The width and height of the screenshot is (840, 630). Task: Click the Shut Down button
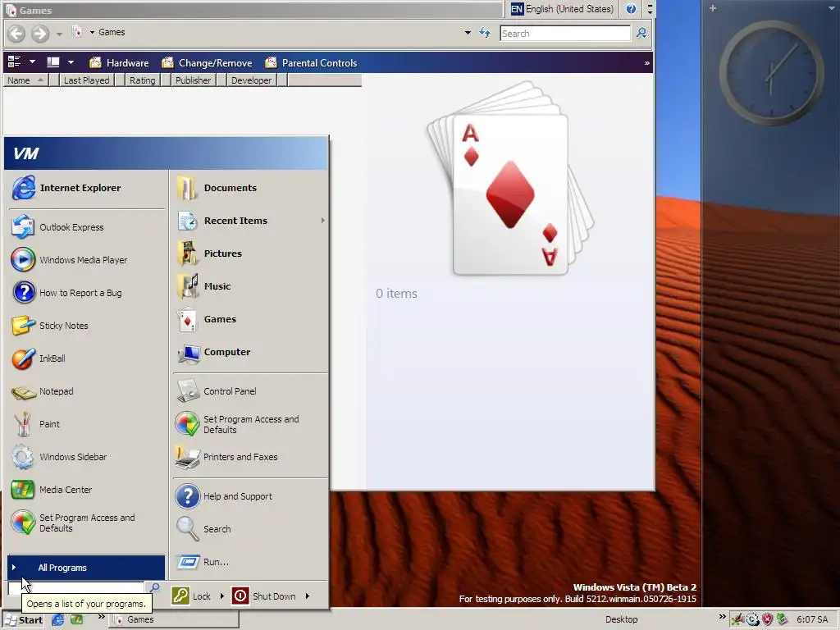pos(264,596)
